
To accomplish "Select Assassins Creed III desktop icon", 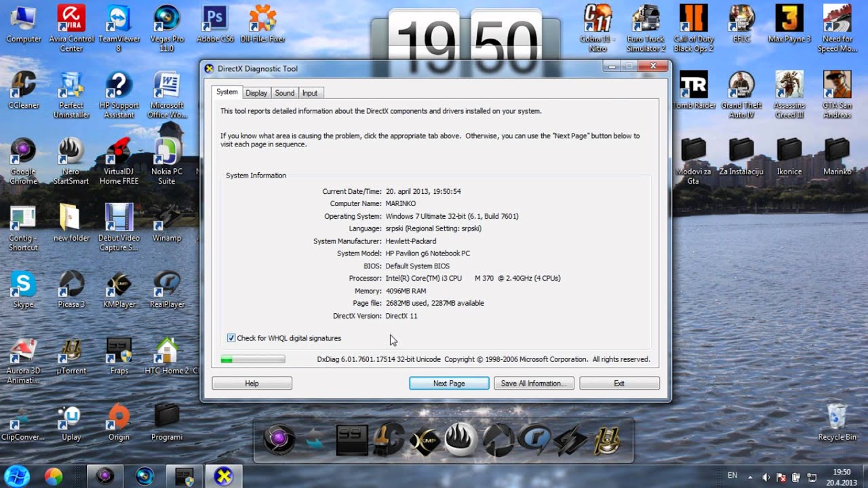I will (x=789, y=94).
